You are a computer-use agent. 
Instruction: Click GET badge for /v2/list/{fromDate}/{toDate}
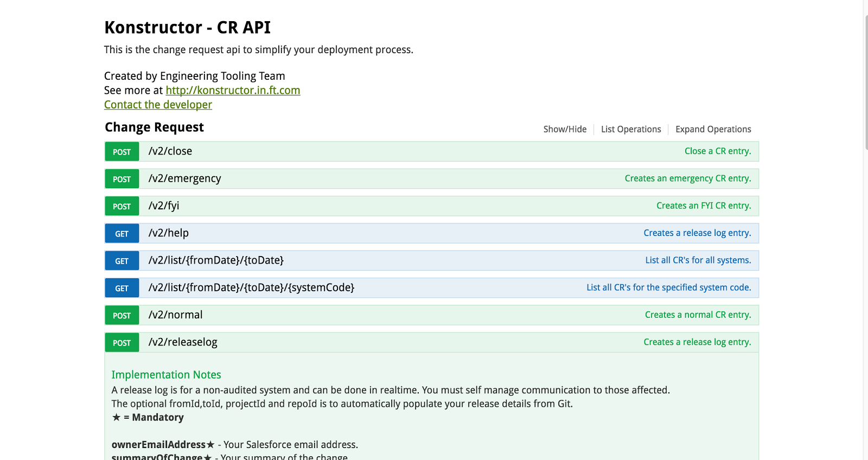(122, 261)
